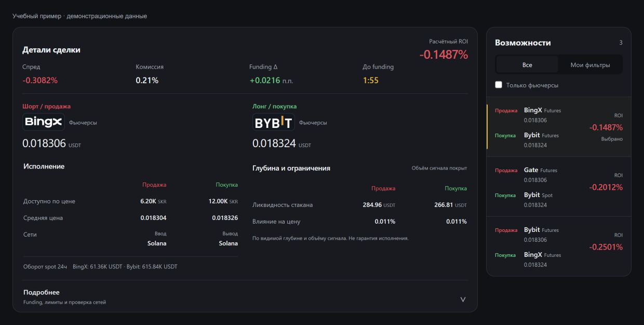Click the Оборот spot 24ч line
Viewport: 644px width, 325px height.
[x=100, y=267]
